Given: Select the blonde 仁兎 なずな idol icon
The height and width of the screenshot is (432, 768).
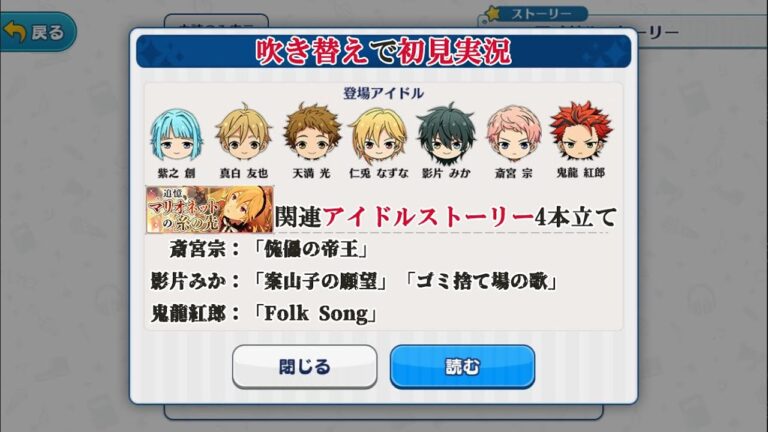Looking at the screenshot, I should click(x=379, y=134).
